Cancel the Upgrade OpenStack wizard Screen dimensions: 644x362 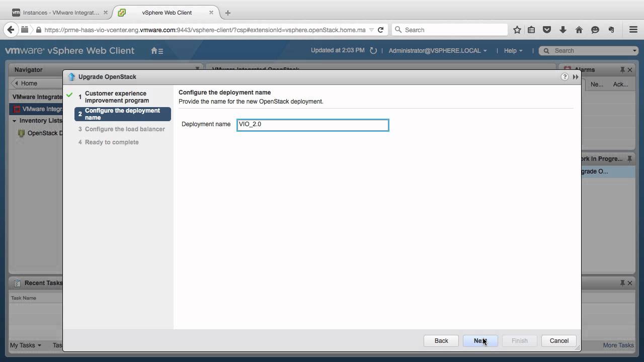tap(559, 341)
